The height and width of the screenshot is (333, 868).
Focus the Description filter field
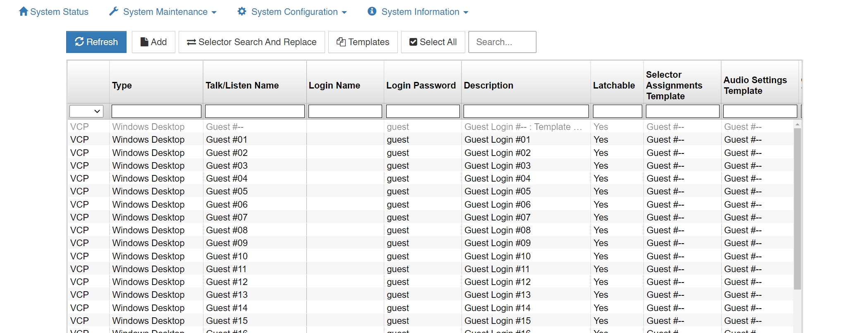coord(526,111)
